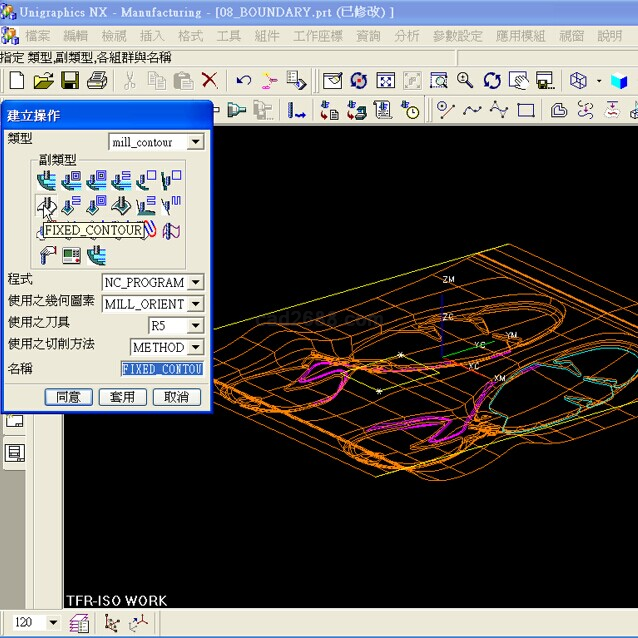Click the Rotate view icon

492,81
